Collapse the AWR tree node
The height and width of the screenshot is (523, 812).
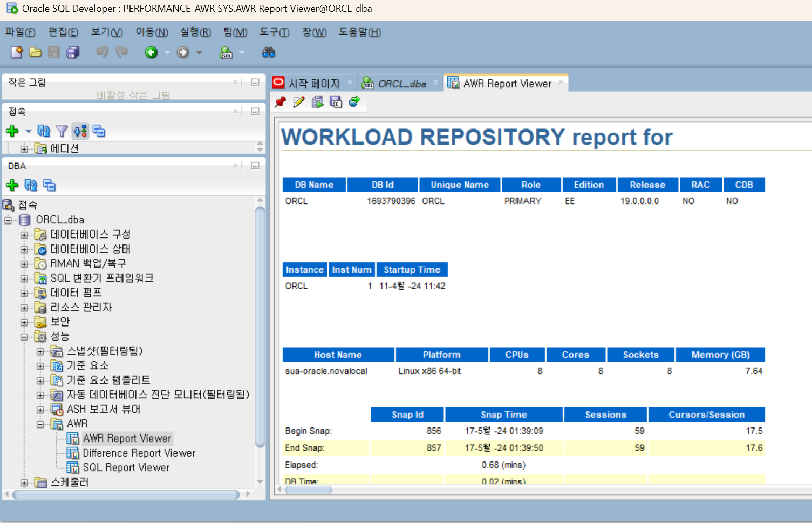tap(40, 424)
